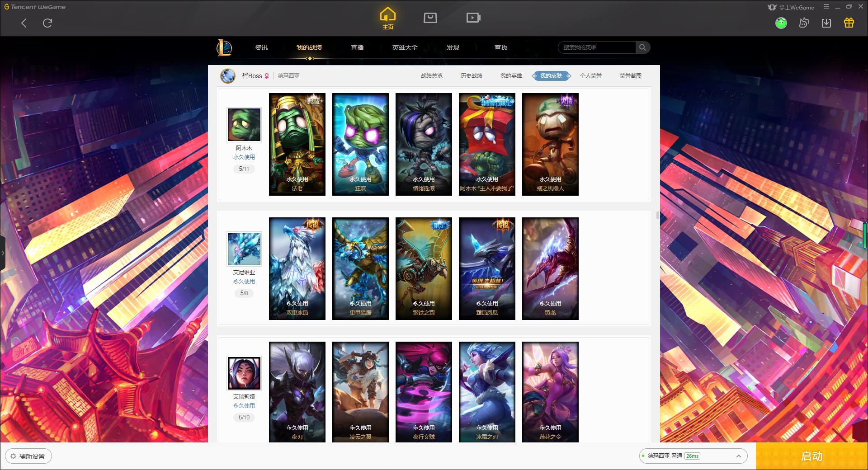Click the skin list vertical scrollbar
Screen dimensions: 868x470
[x=657, y=215]
